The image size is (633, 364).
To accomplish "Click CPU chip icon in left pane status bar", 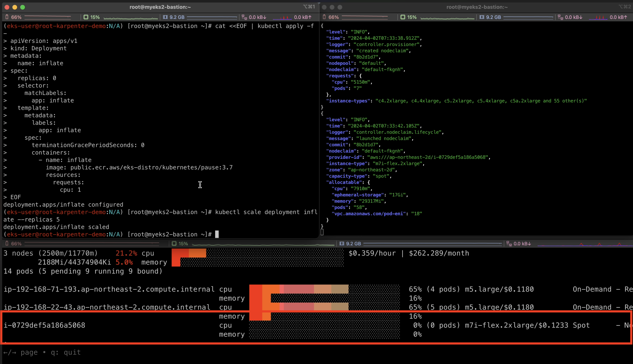I will pos(86,17).
